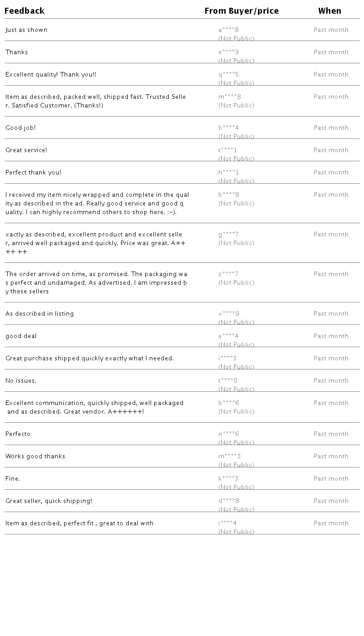This screenshot has width=364, height=636.
Task: Open buyer m****8 profile
Action: (229, 97)
